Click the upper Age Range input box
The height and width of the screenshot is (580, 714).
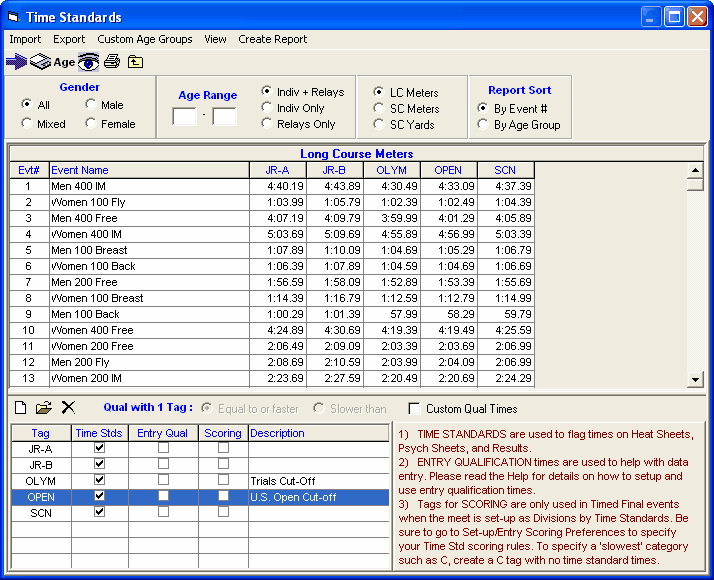[224, 116]
